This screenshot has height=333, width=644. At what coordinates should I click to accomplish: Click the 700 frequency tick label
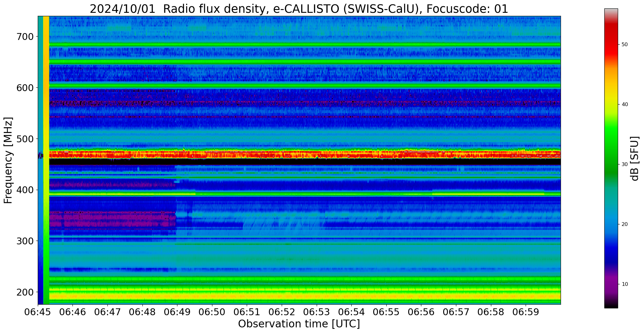tap(25, 37)
